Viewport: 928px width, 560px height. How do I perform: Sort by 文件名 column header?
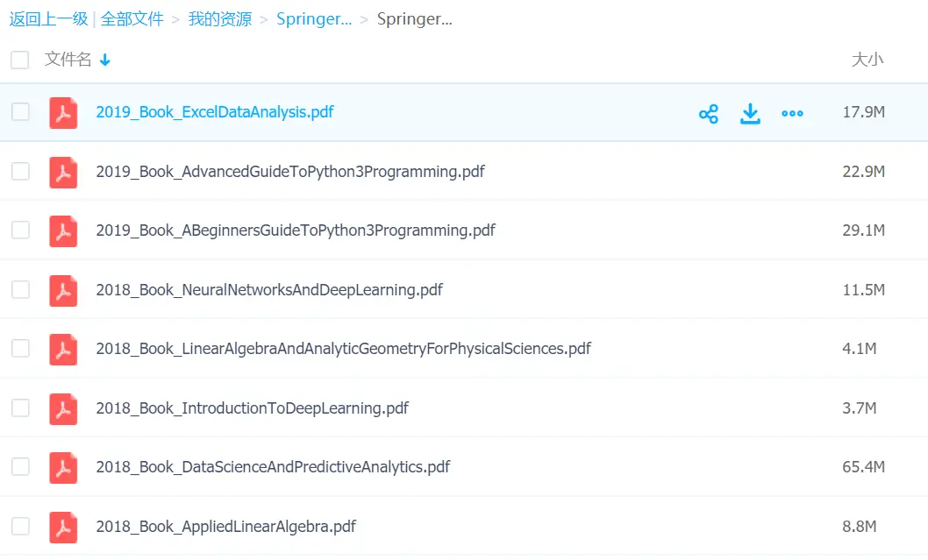point(68,59)
